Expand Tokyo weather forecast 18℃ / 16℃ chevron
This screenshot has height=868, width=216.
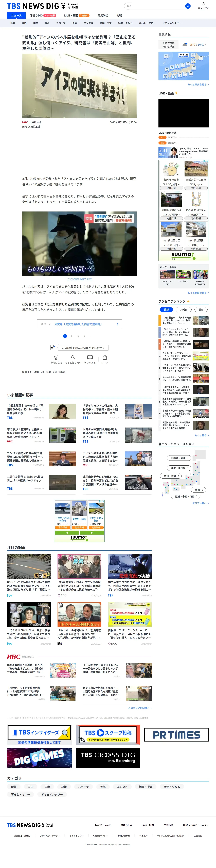pos(206,44)
